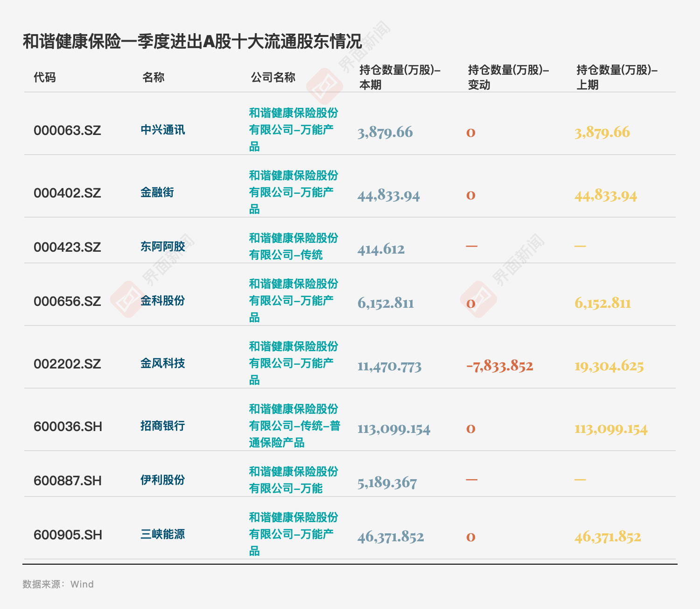
Task: Click company name in the 东阿阿胶 row
Action: 294,246
